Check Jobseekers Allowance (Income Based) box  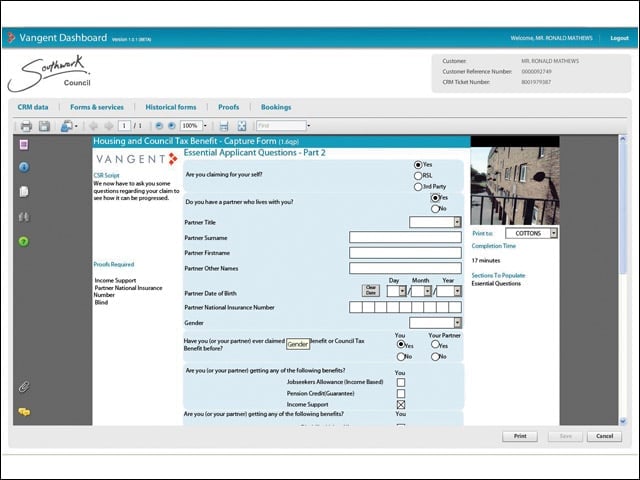point(401,382)
